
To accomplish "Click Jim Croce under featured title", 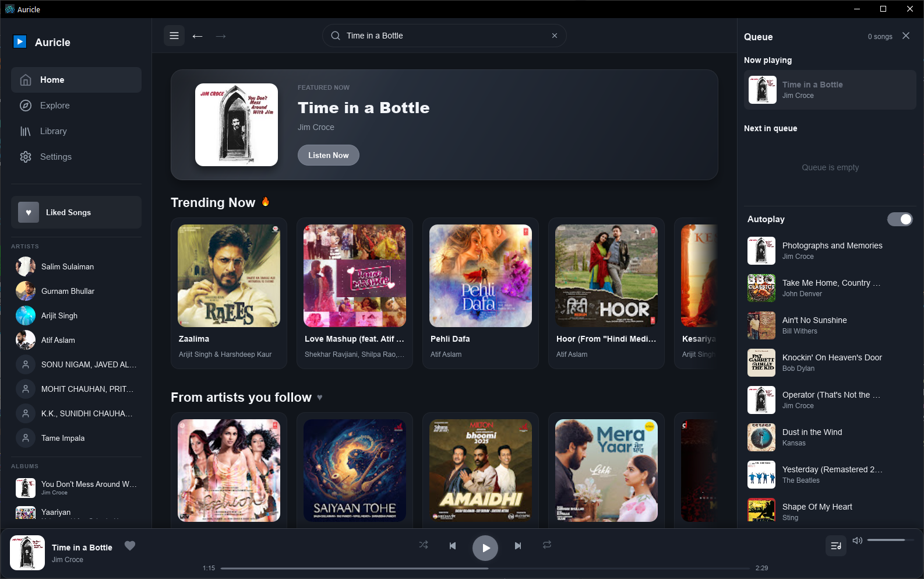I will click(316, 127).
